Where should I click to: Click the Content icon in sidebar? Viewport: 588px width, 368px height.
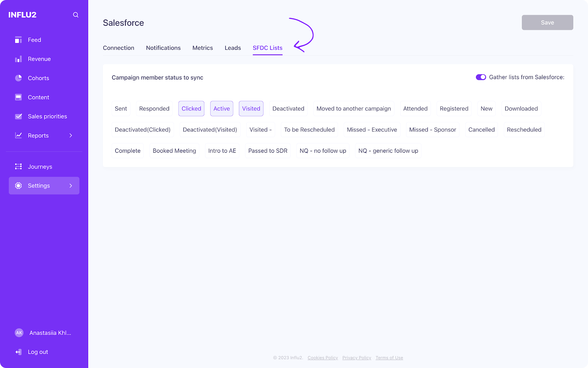[x=18, y=97]
